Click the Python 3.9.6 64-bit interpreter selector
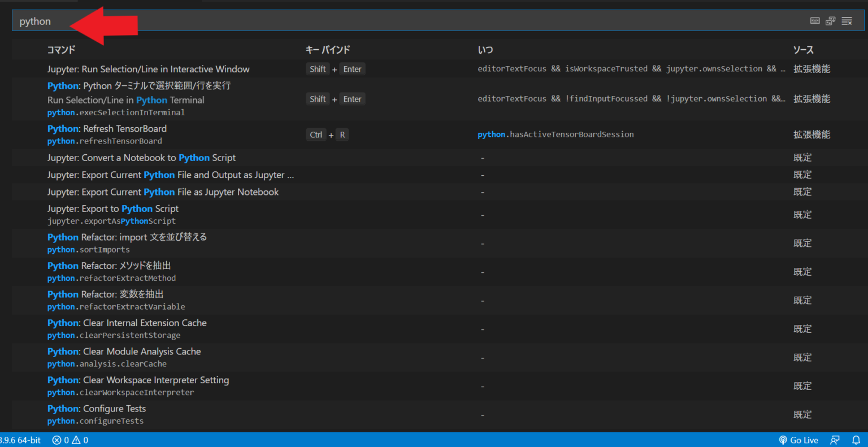Viewport: 868px width, 447px height. point(20,440)
